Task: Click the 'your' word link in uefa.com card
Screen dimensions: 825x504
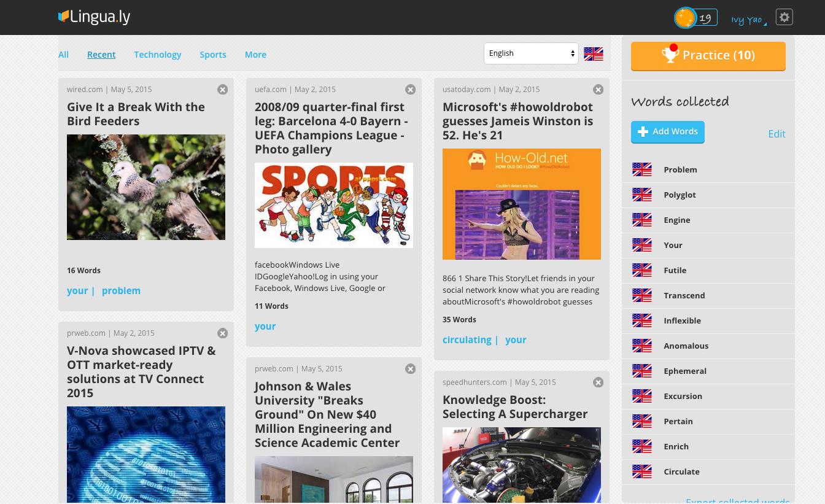Action: (x=265, y=326)
